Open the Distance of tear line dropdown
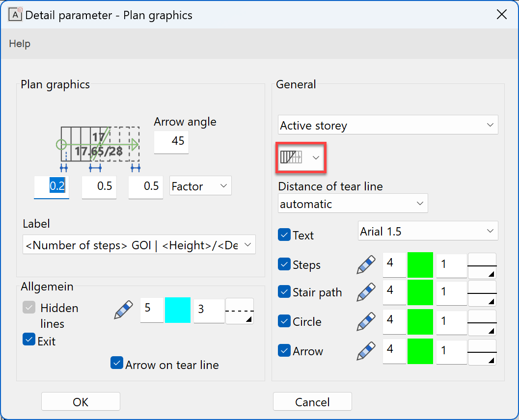Screen dimensions: 519x420 click(353, 204)
